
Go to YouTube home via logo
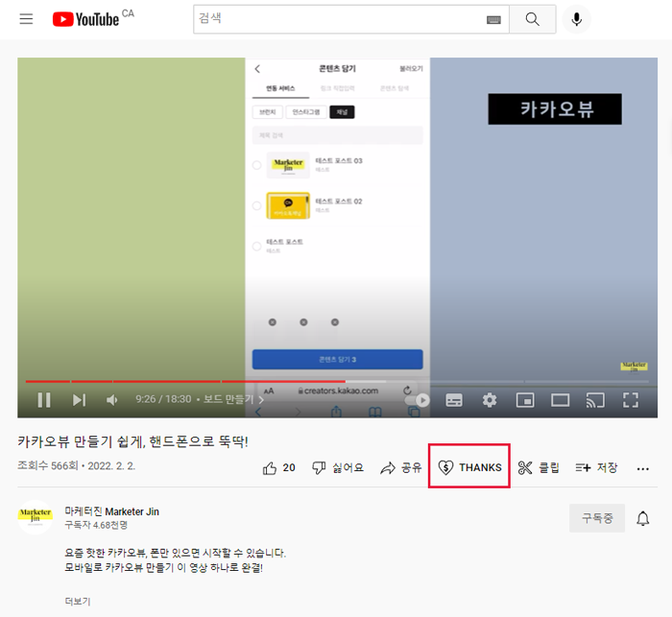85,19
